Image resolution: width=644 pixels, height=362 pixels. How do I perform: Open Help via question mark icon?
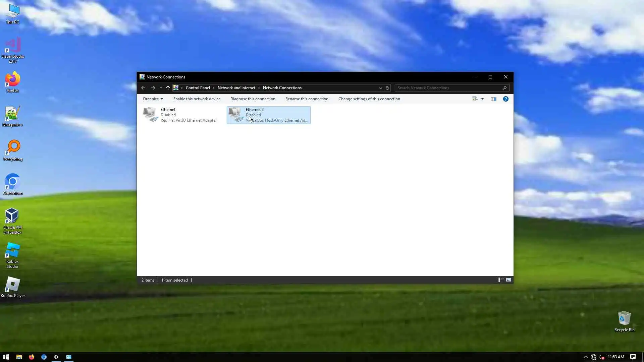click(x=505, y=99)
